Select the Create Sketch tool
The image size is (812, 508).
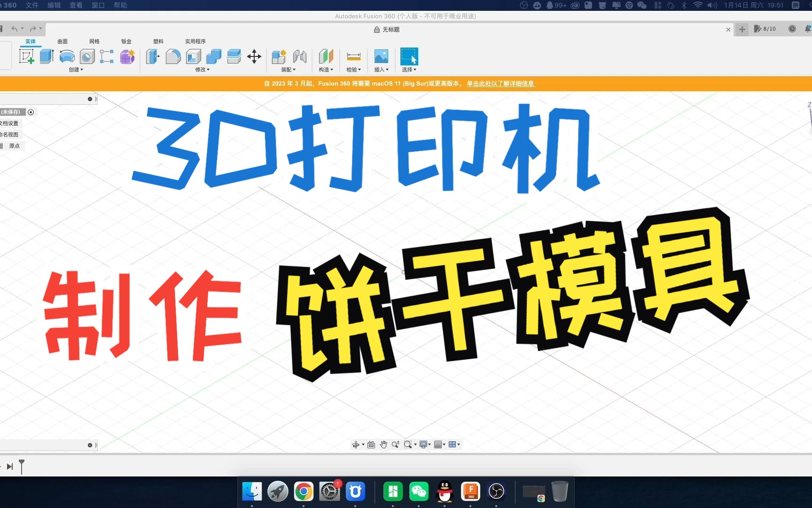click(26, 57)
